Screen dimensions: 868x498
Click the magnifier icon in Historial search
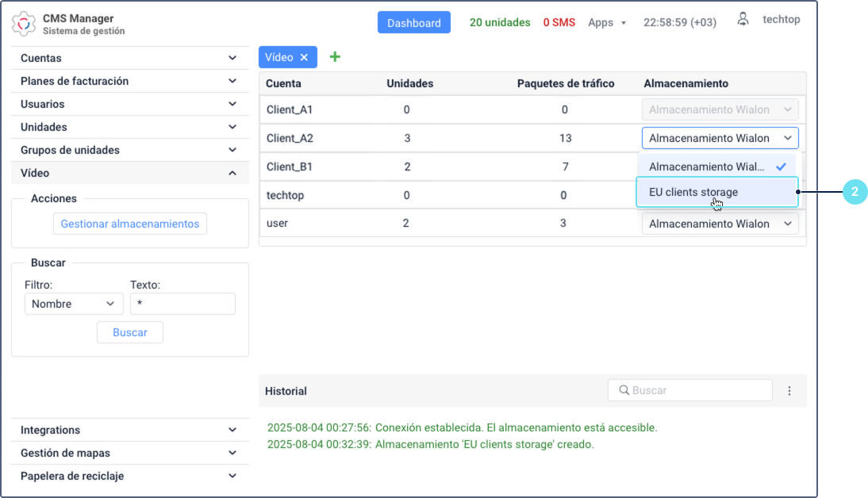pyautogui.click(x=624, y=390)
